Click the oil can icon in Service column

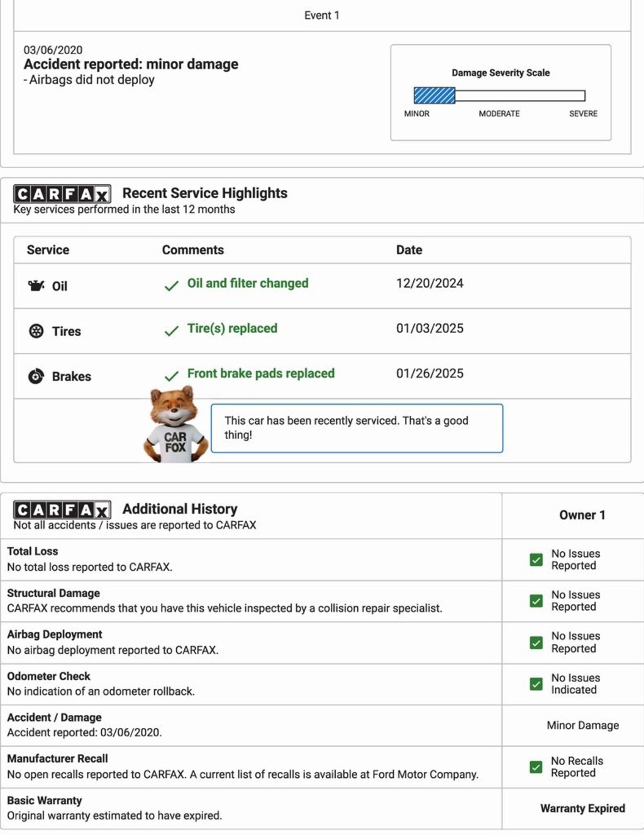coord(36,286)
